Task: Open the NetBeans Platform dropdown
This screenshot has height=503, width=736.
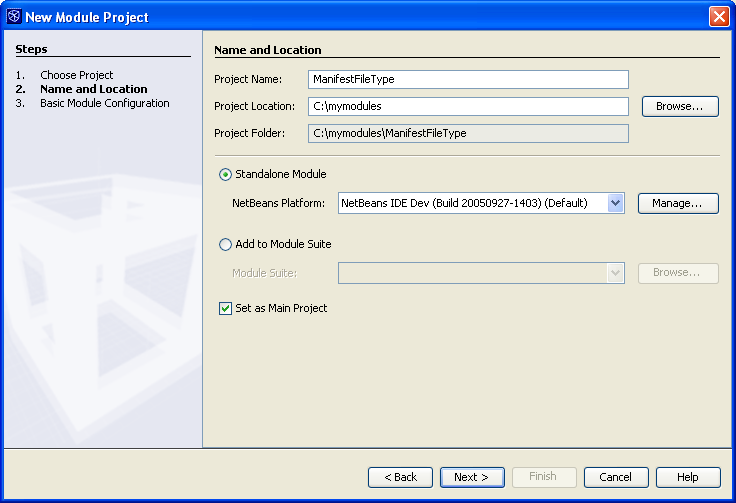Action: pos(616,203)
